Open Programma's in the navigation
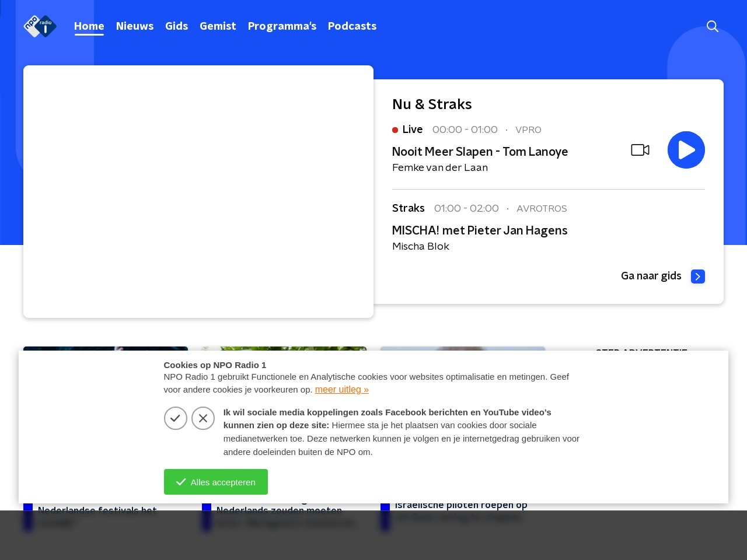747x560 pixels. 282,26
